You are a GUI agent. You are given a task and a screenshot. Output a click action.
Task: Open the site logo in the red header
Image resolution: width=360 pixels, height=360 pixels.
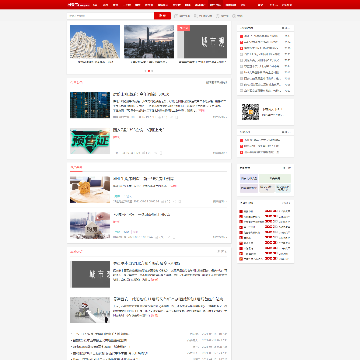coord(77,5)
